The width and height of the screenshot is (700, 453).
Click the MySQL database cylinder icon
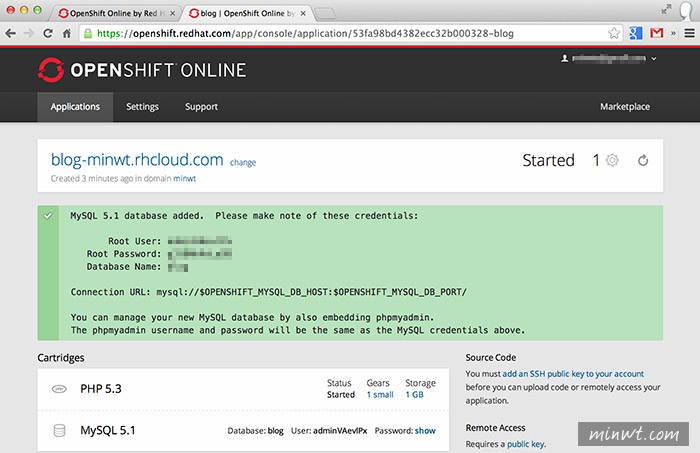coord(59,430)
